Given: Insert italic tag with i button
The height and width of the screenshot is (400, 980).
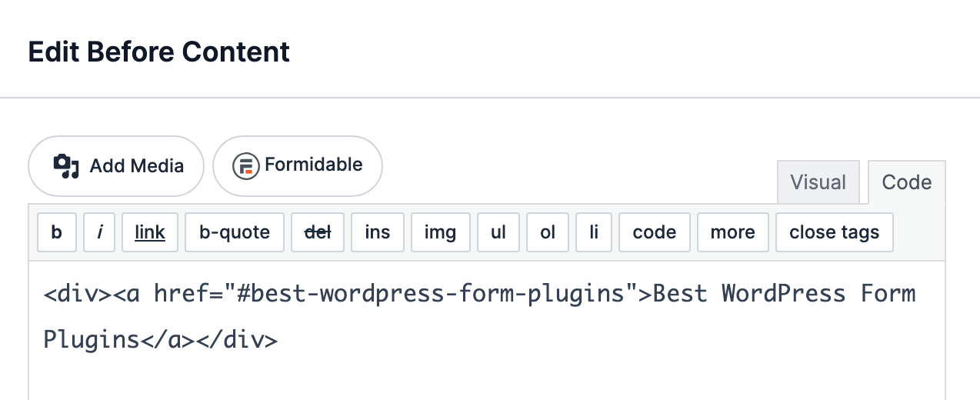Looking at the screenshot, I should point(99,232).
